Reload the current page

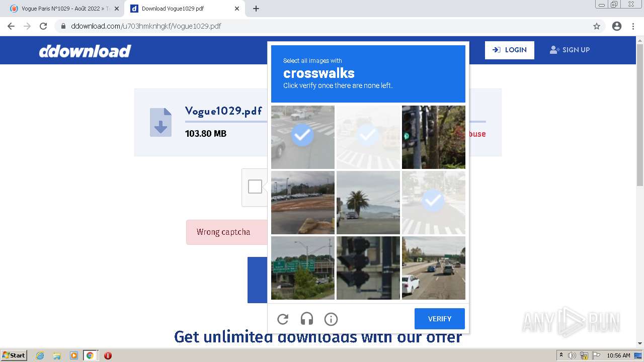43,26
